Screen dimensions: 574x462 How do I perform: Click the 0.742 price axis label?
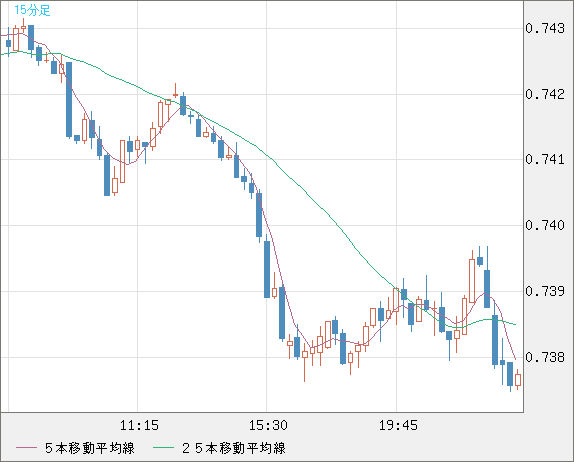[545, 94]
